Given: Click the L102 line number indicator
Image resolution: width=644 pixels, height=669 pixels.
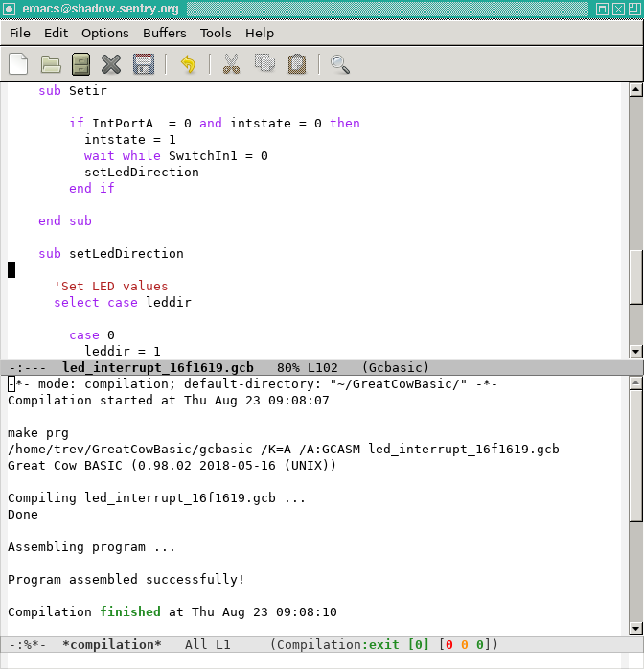Looking at the screenshot, I should coord(322,367).
